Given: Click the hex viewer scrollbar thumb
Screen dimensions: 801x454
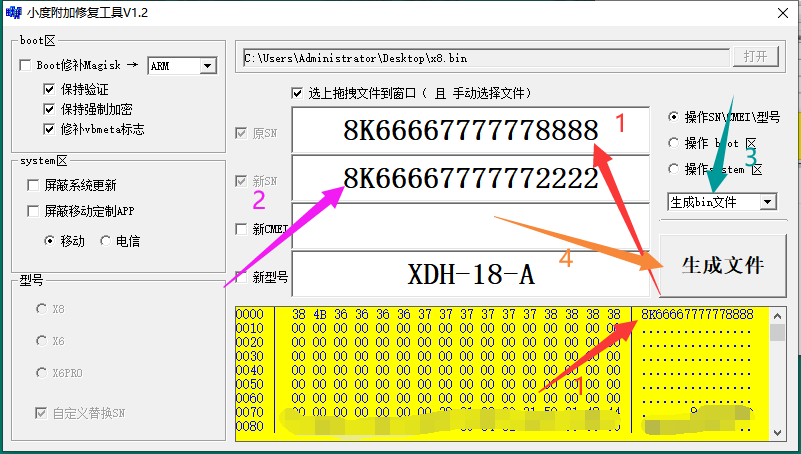Looking at the screenshot, I should (x=777, y=332).
